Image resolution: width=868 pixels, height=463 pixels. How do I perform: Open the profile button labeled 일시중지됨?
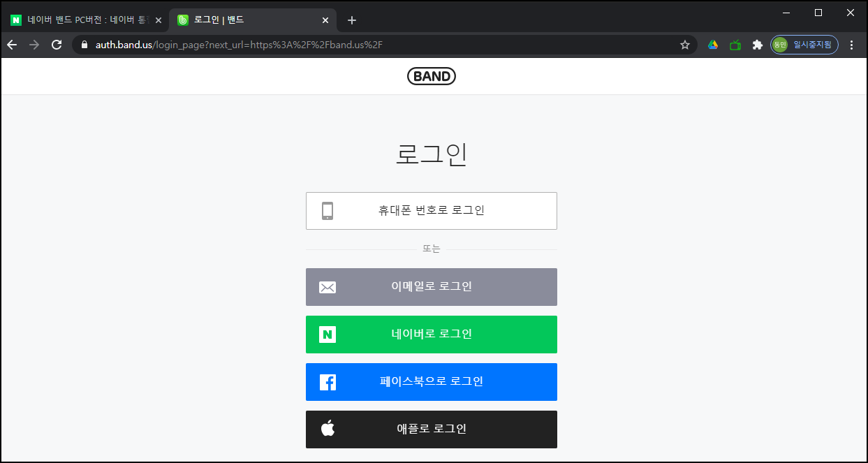804,45
